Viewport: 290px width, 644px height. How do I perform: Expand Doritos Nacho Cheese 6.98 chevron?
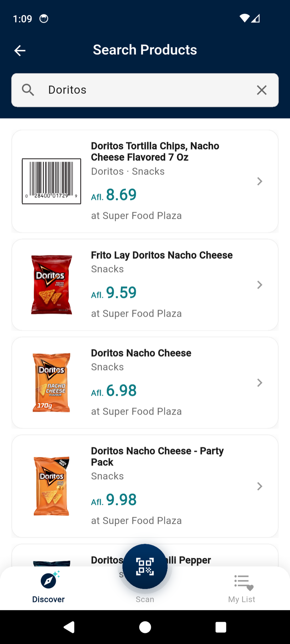[x=260, y=383]
